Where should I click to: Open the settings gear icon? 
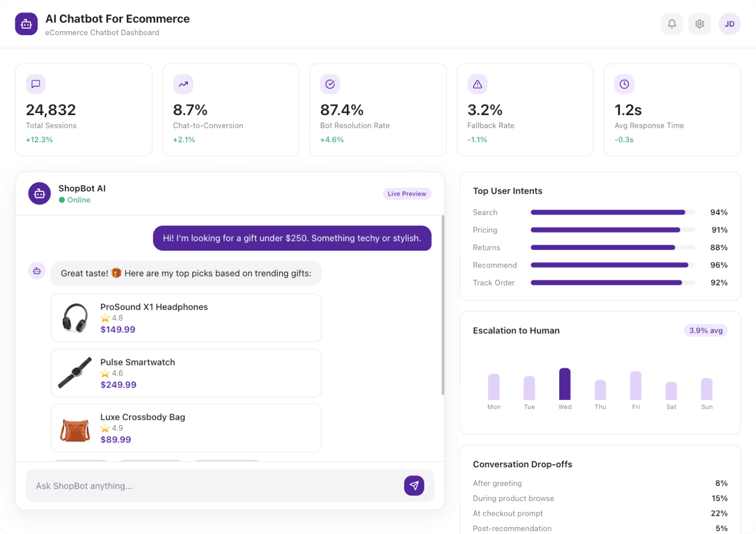coord(699,24)
